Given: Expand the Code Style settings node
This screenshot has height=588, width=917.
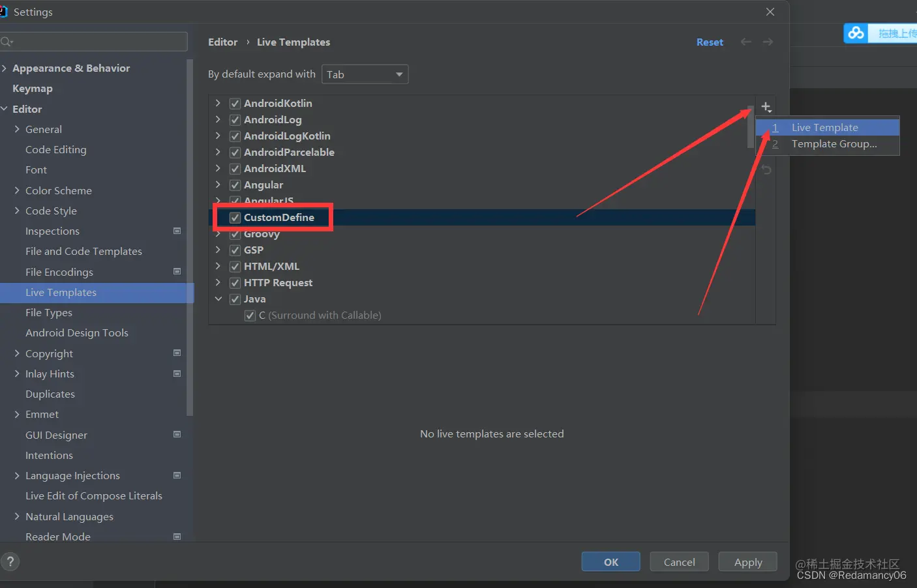Looking at the screenshot, I should pos(17,211).
